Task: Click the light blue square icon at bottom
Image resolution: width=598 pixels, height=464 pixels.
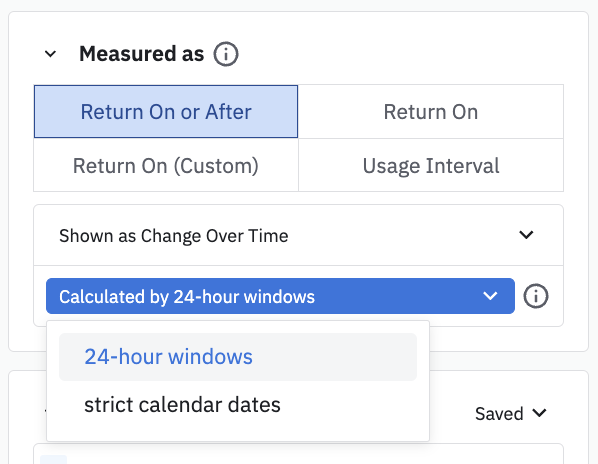Action: (x=53, y=459)
